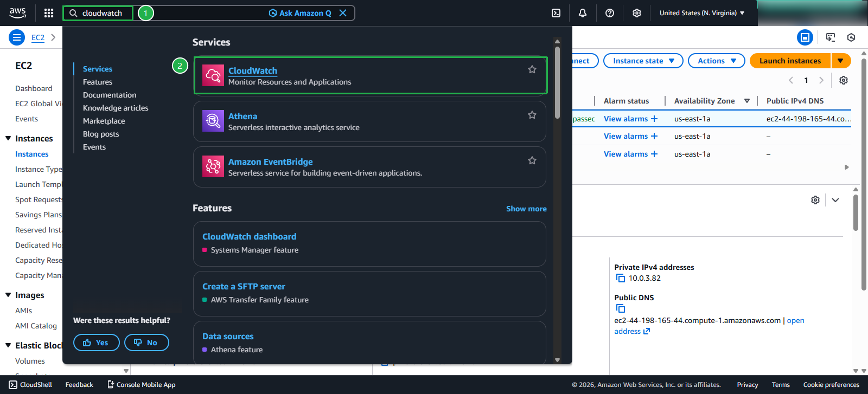Screen dimensions: 868x394
Task: Launch CloudShell from the top bar icon
Action: 556,13
